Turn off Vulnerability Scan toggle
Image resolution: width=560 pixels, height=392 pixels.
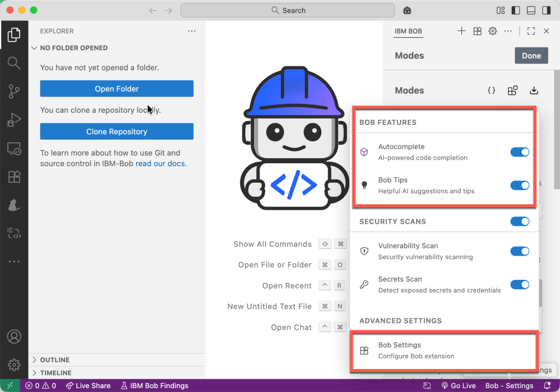coord(519,251)
